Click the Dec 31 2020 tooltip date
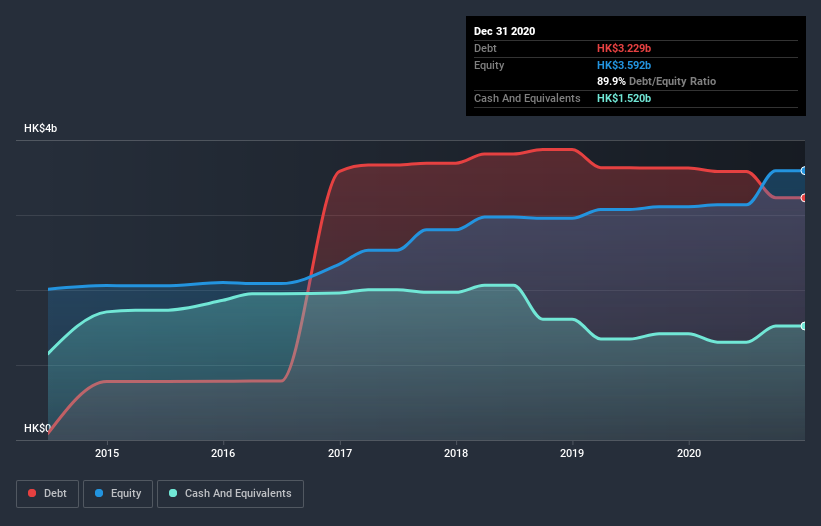This screenshot has height=526, width=821. (504, 31)
